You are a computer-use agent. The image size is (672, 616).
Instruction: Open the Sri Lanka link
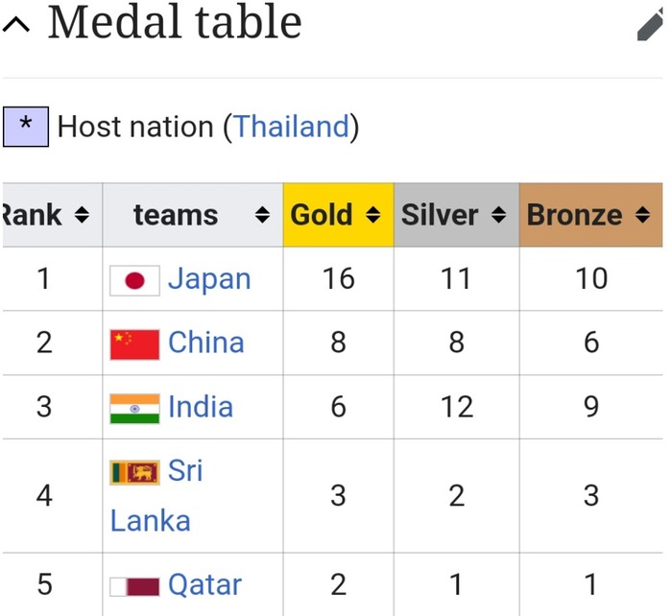point(184,472)
